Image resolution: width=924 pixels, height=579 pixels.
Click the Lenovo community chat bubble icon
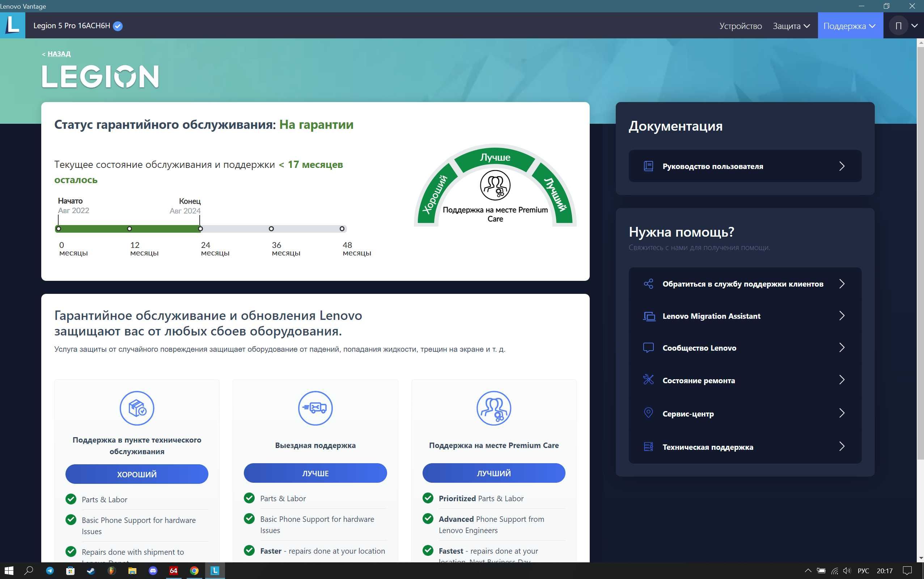pos(648,348)
